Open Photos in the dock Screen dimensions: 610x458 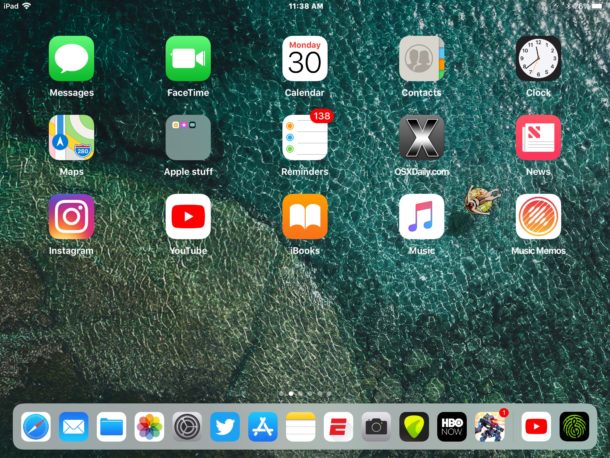(149, 427)
